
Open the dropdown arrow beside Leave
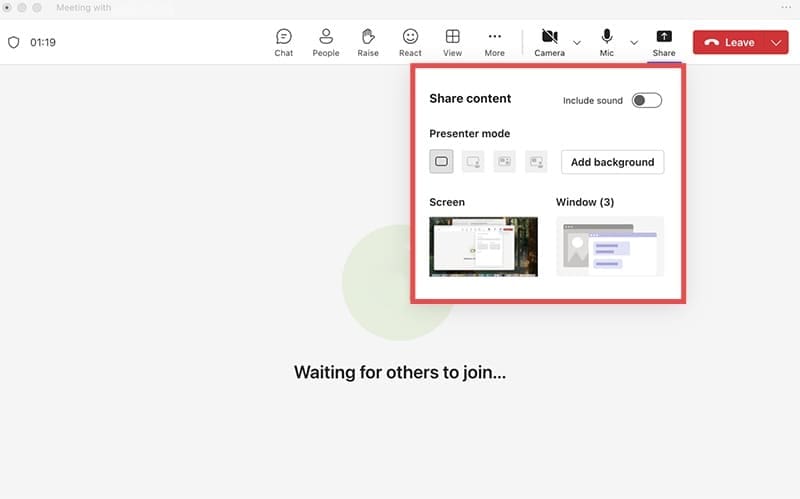[x=778, y=43]
